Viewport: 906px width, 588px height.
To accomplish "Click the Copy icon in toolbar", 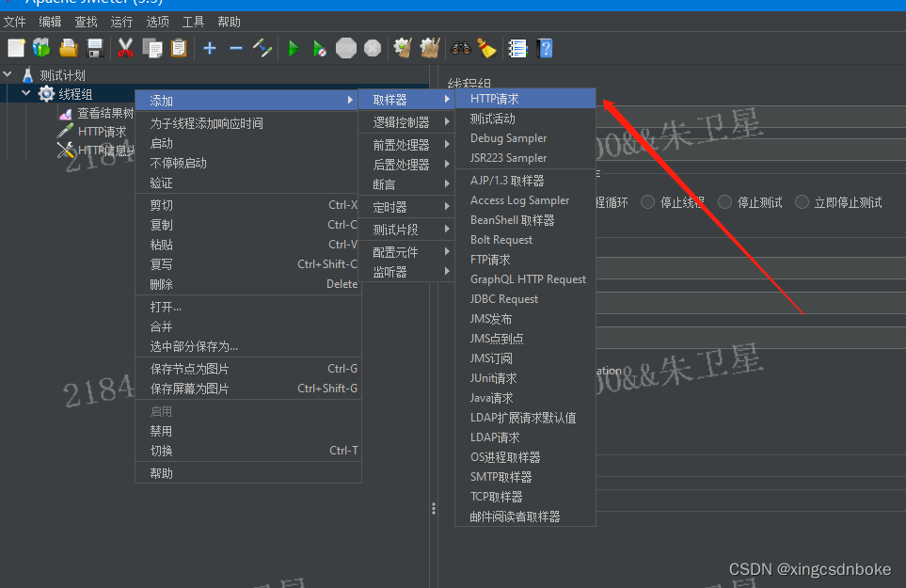I will (x=152, y=48).
